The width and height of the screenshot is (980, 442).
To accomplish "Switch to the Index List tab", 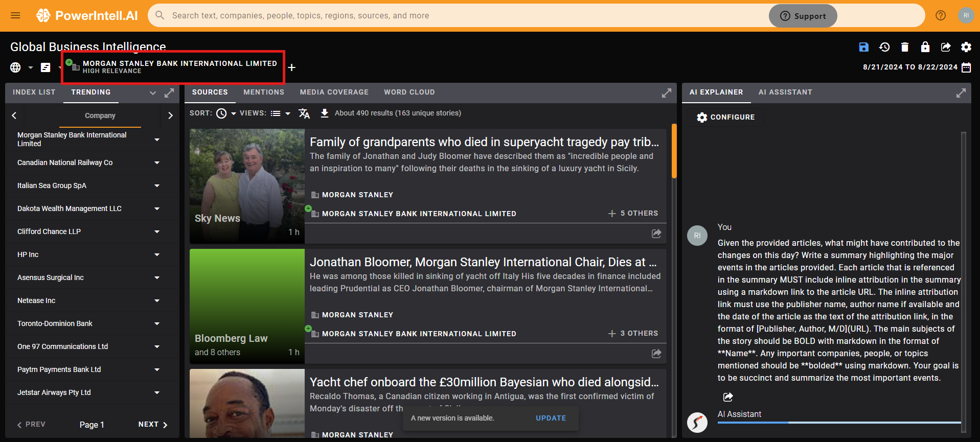I will point(34,92).
